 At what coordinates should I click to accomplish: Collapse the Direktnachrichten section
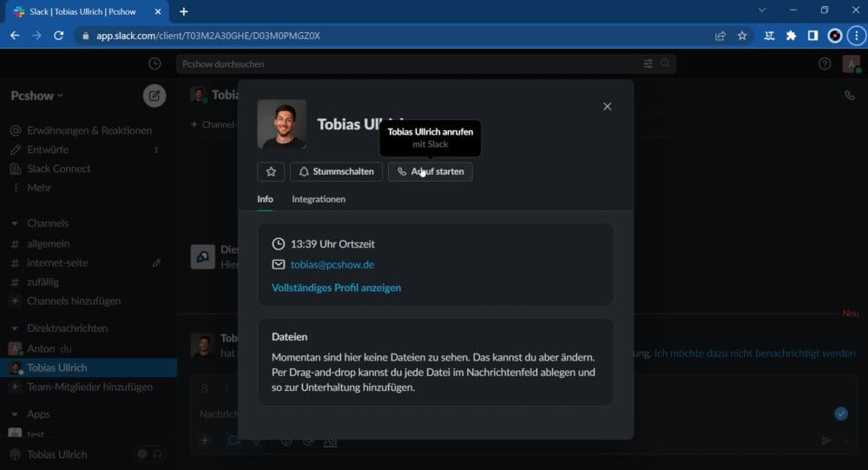[15, 328]
